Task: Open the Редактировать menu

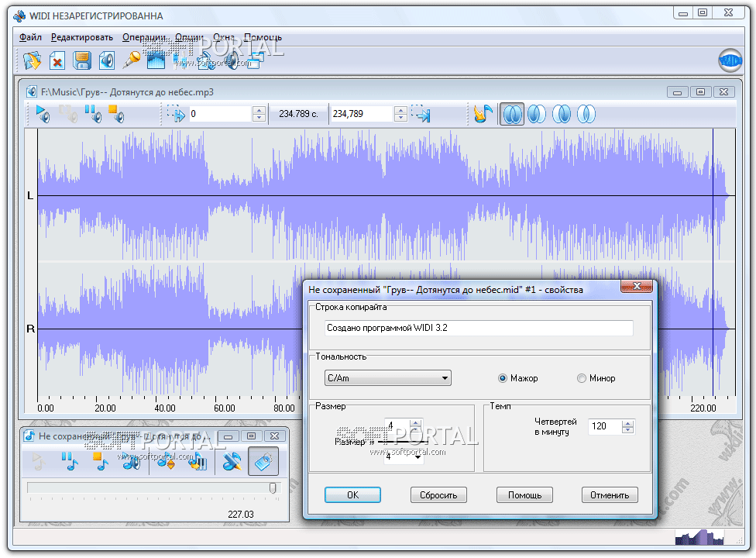Action: coord(82,37)
